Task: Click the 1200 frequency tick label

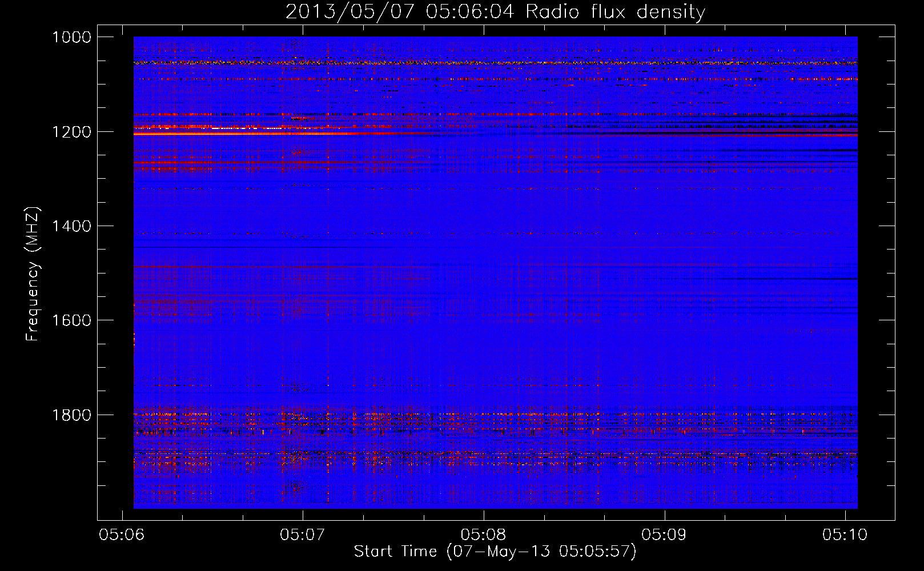Action: click(x=71, y=132)
